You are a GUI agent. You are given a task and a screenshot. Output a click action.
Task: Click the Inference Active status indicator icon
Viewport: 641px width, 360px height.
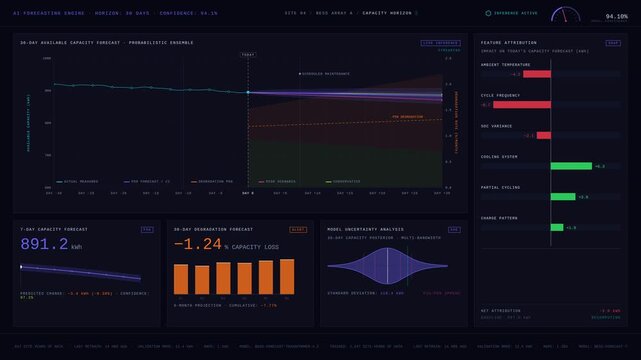(488, 13)
